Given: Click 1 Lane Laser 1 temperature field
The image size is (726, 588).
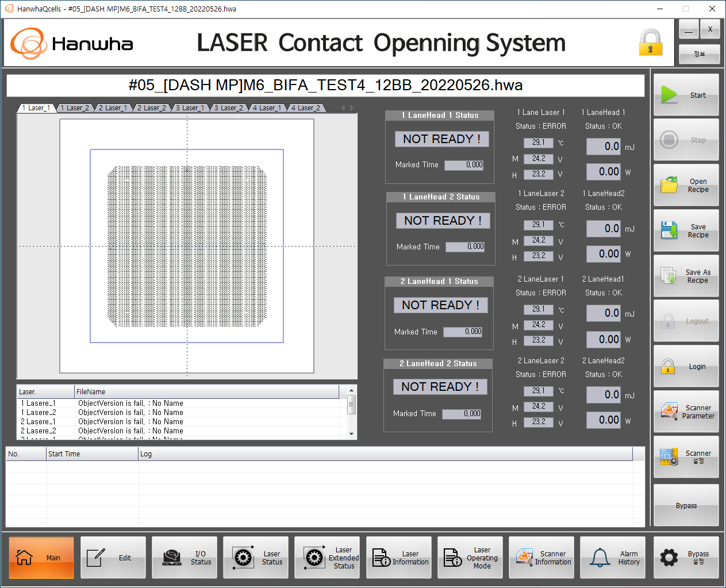Looking at the screenshot, I should click(x=539, y=143).
